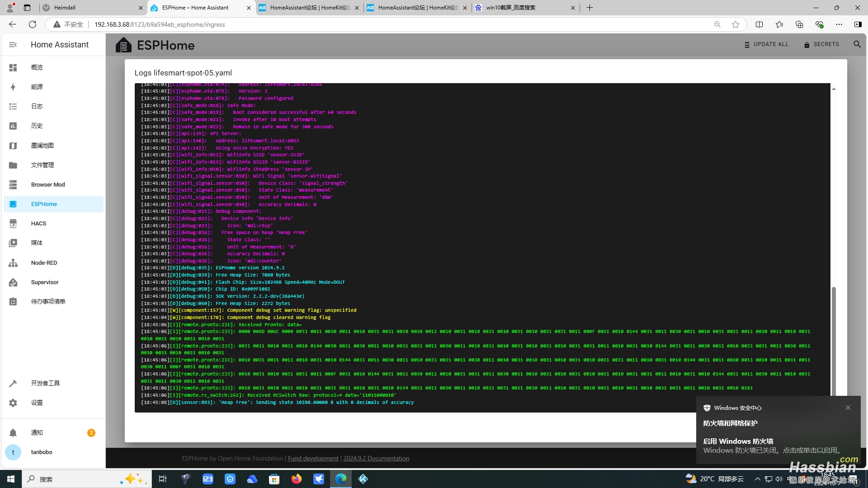Image resolution: width=868 pixels, height=488 pixels.
Task: Open the 待办事项清单 to-do list icon
Action: click(x=13, y=301)
